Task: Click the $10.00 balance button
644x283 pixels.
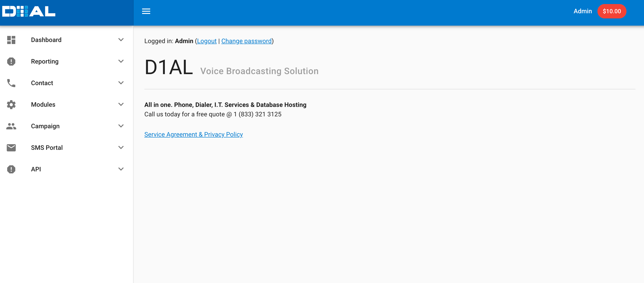Action: point(611,11)
